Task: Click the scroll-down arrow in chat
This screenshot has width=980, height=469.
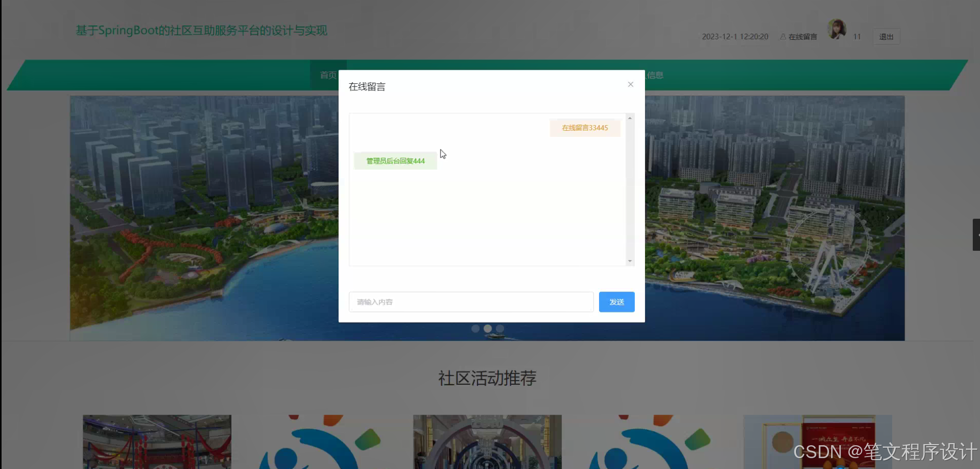Action: 630,261
